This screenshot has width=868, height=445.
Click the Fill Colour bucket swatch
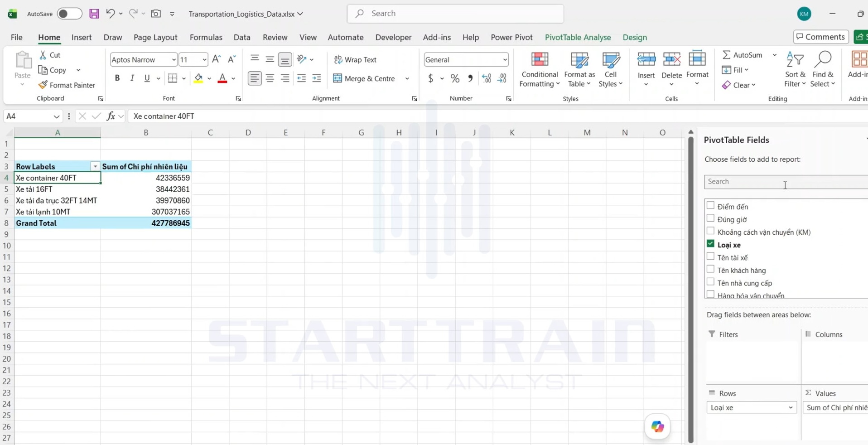[x=198, y=78]
